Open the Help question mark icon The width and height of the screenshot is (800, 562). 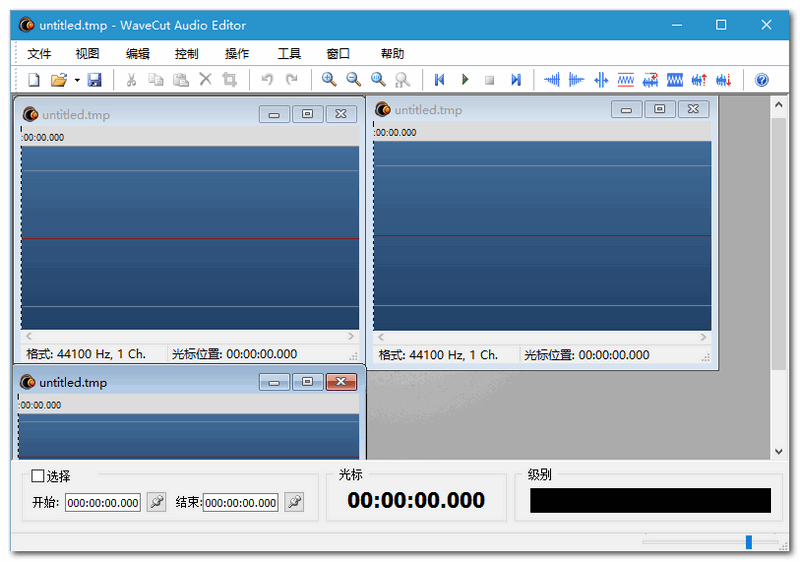[762, 80]
